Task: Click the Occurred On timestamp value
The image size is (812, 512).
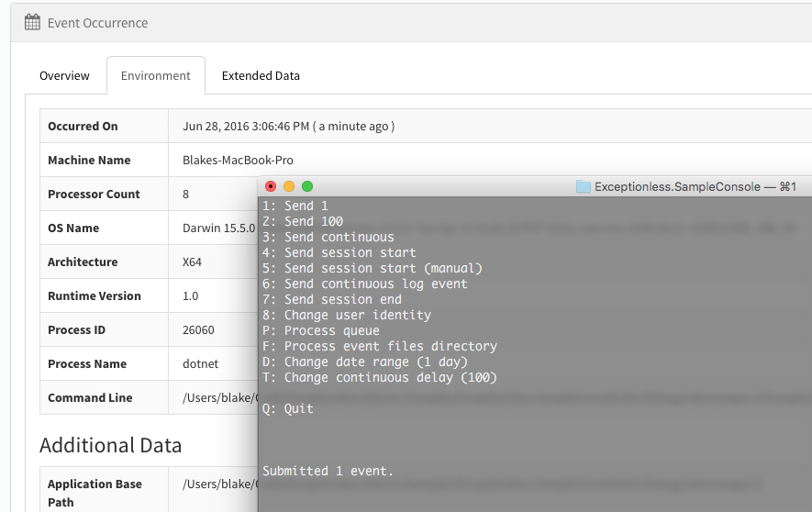Action: 289,126
